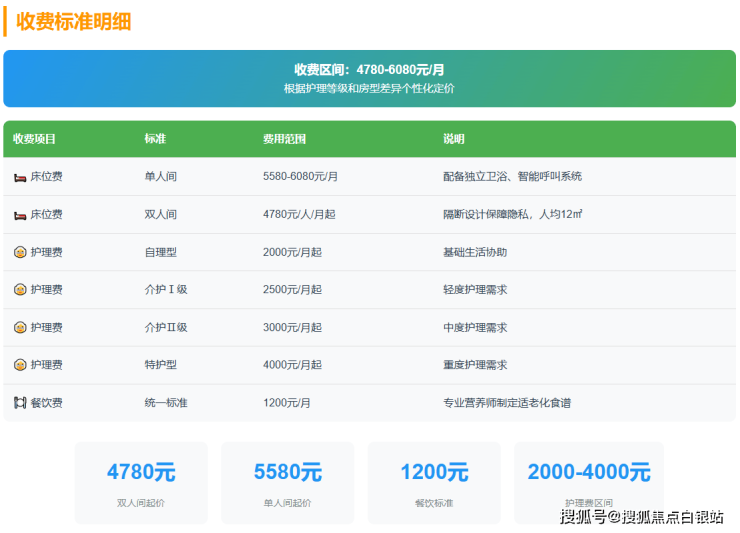
Task: Click the meal icon next to 餐饮费
Action: 20,403
